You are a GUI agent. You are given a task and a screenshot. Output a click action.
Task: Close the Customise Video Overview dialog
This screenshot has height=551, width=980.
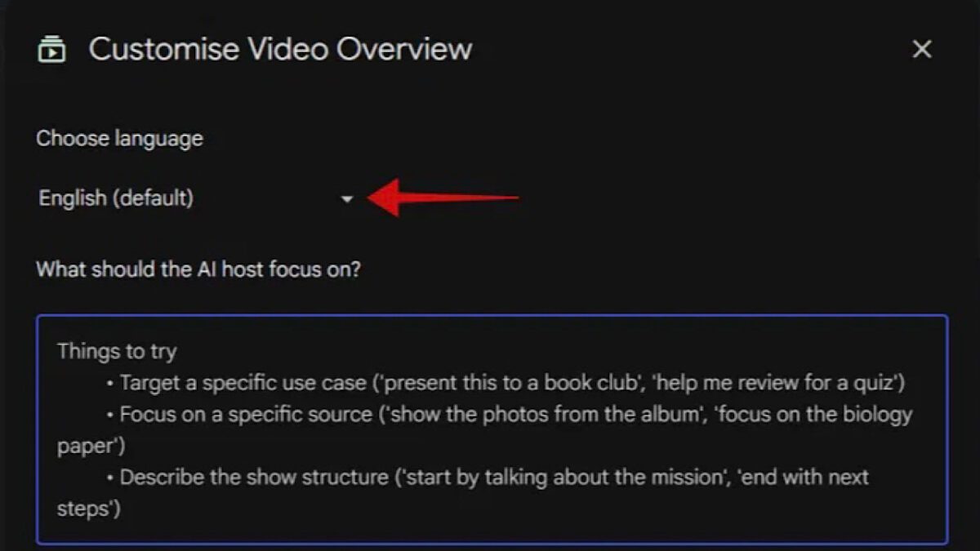[x=922, y=49]
